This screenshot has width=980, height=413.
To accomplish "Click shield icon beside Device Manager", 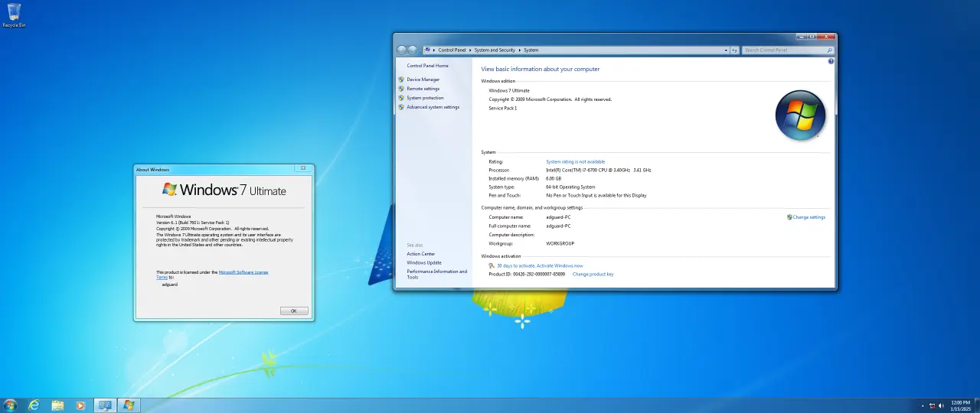I will [x=400, y=80].
